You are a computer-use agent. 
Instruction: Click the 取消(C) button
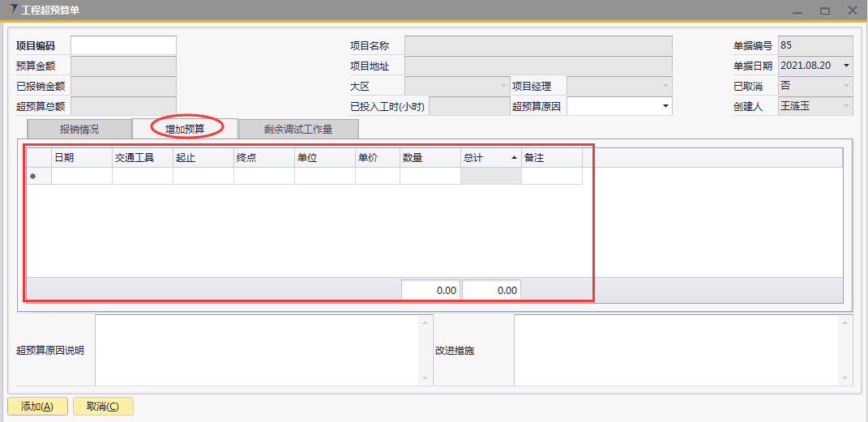103,407
